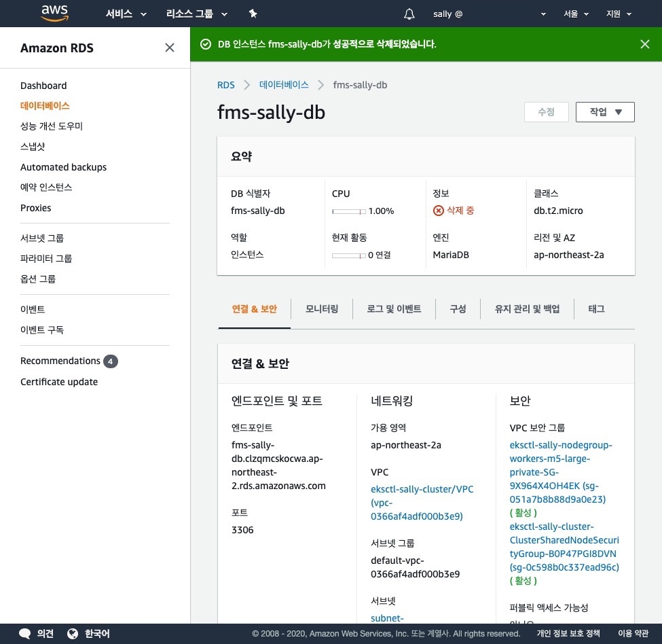Switch to the 로그 및 이벤트 tab

point(394,309)
